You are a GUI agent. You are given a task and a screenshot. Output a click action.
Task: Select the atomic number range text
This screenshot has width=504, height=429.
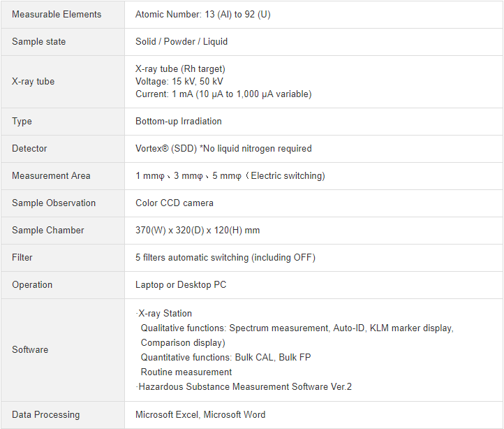click(202, 14)
